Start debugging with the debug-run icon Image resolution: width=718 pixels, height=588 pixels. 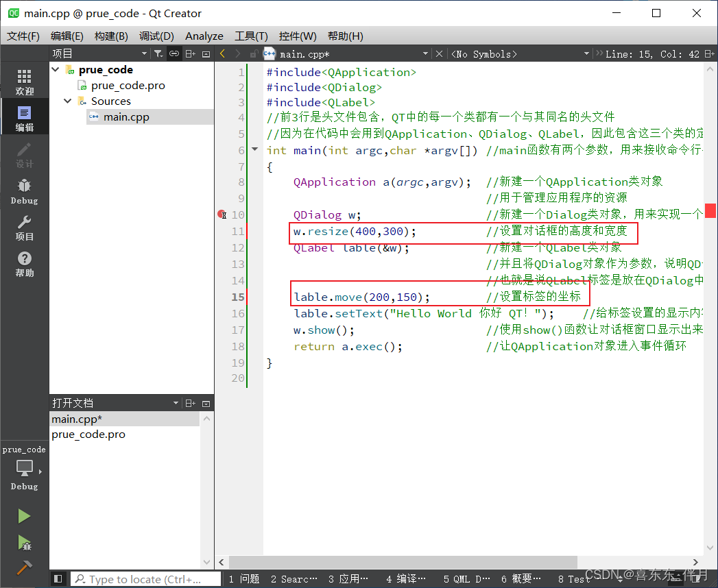point(24,541)
